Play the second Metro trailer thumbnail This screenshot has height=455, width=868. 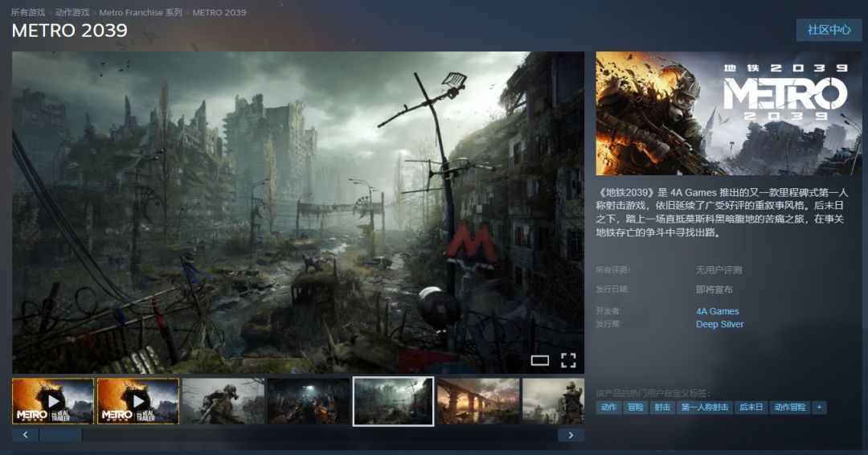point(138,401)
